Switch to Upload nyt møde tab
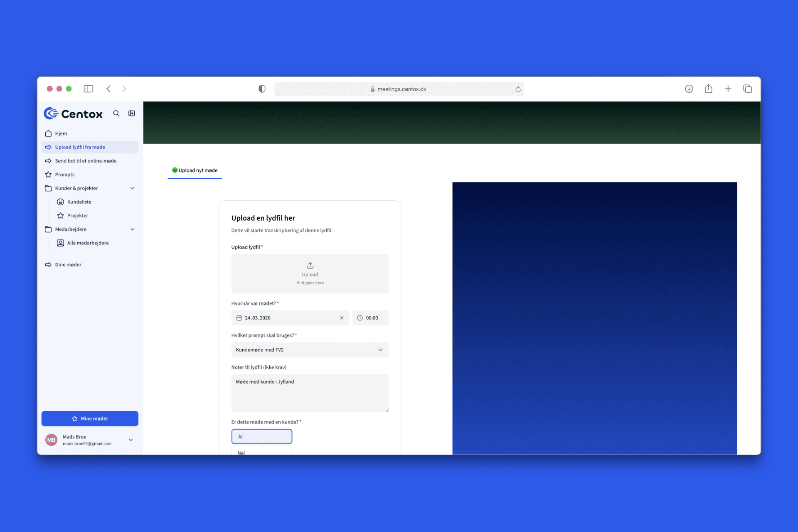 point(195,170)
